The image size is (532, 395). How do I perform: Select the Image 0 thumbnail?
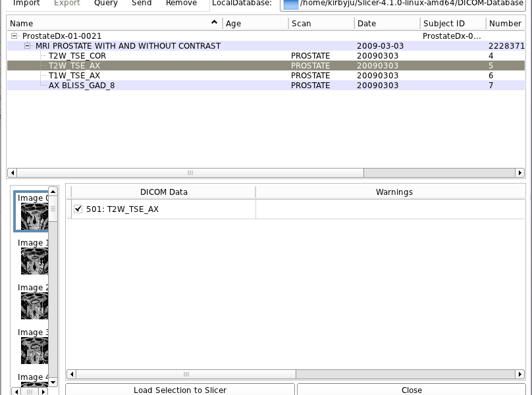(x=32, y=211)
